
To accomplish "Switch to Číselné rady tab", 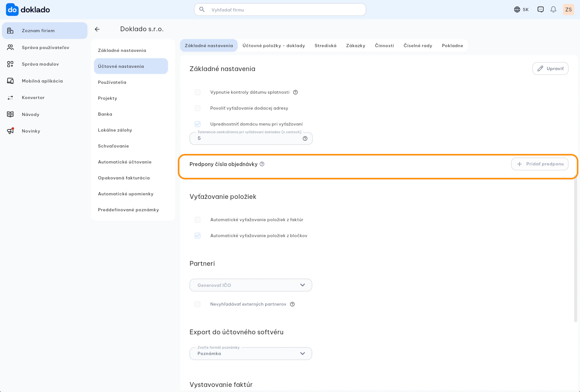I will coord(418,45).
